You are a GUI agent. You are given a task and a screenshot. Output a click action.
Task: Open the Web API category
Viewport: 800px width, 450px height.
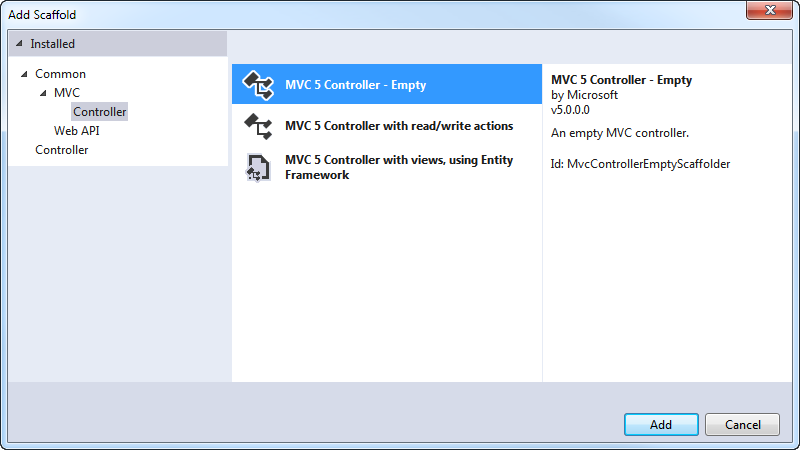pyautogui.click(x=76, y=131)
